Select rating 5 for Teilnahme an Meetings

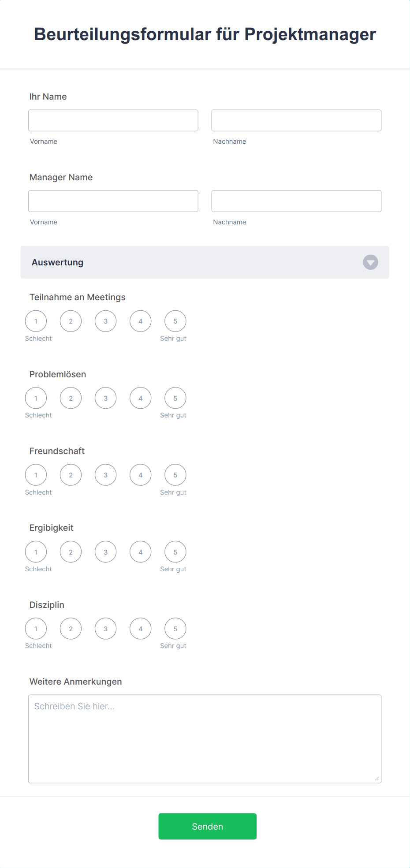tap(175, 321)
